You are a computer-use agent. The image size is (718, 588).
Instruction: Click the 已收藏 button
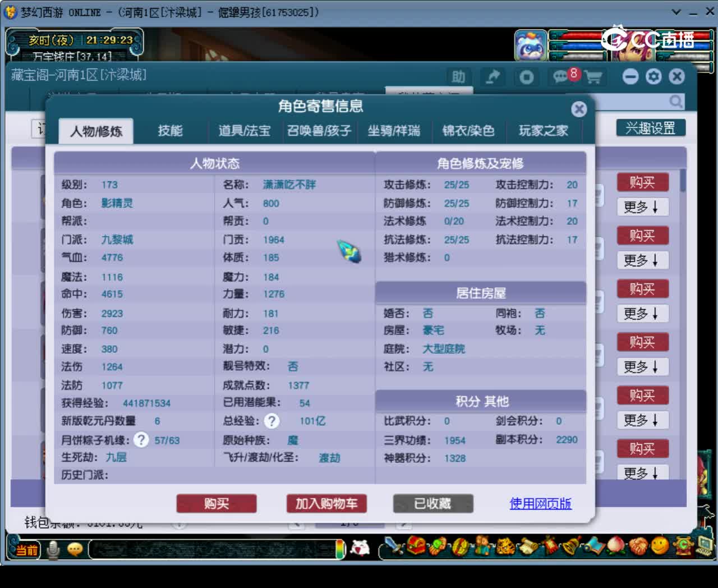coord(432,504)
